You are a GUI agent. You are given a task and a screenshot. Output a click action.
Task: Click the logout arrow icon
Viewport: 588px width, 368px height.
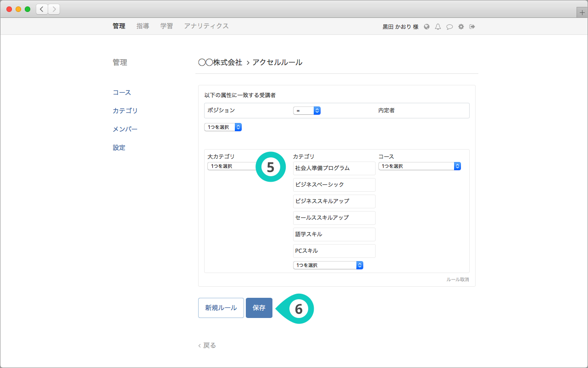tap(472, 27)
